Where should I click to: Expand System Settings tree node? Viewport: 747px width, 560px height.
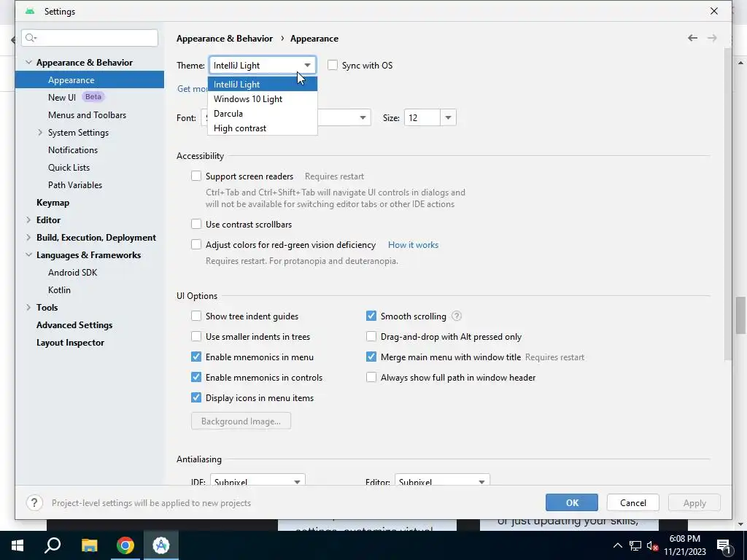40,133
